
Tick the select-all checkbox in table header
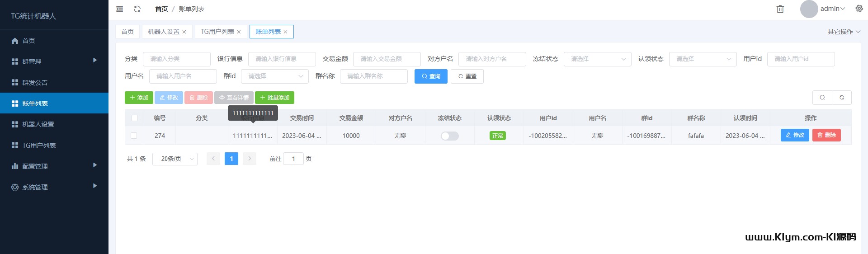(x=135, y=118)
